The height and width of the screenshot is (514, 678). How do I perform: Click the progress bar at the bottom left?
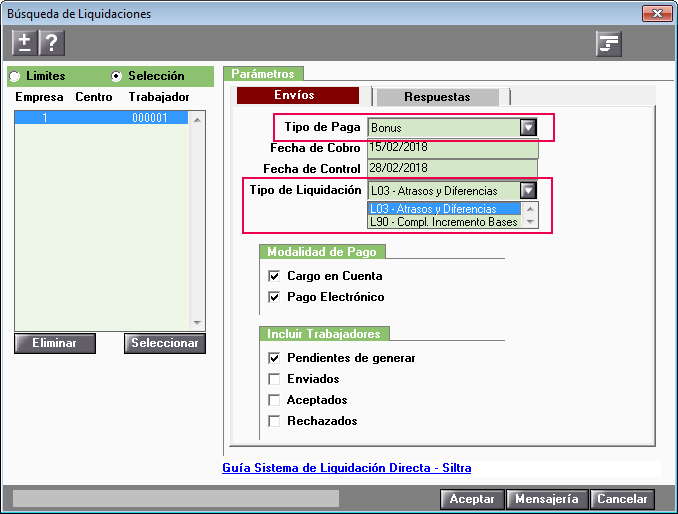pyautogui.click(x=176, y=498)
